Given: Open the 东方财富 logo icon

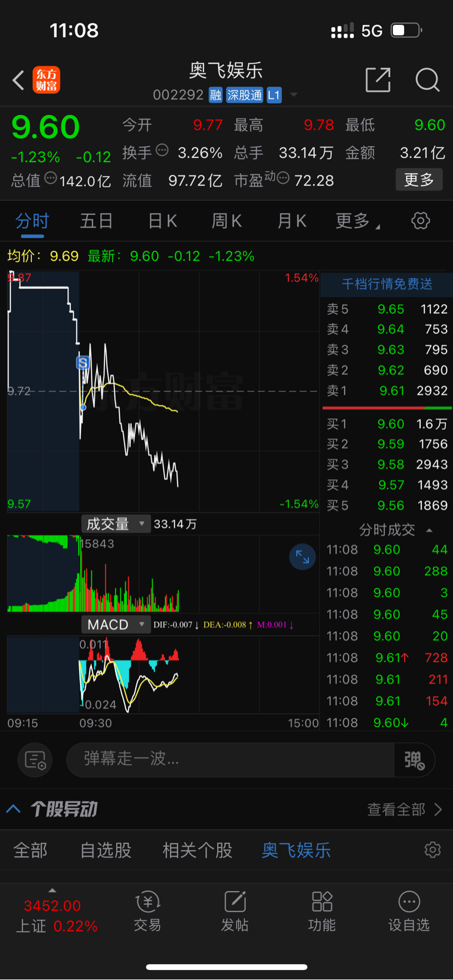Looking at the screenshot, I should click(x=46, y=80).
